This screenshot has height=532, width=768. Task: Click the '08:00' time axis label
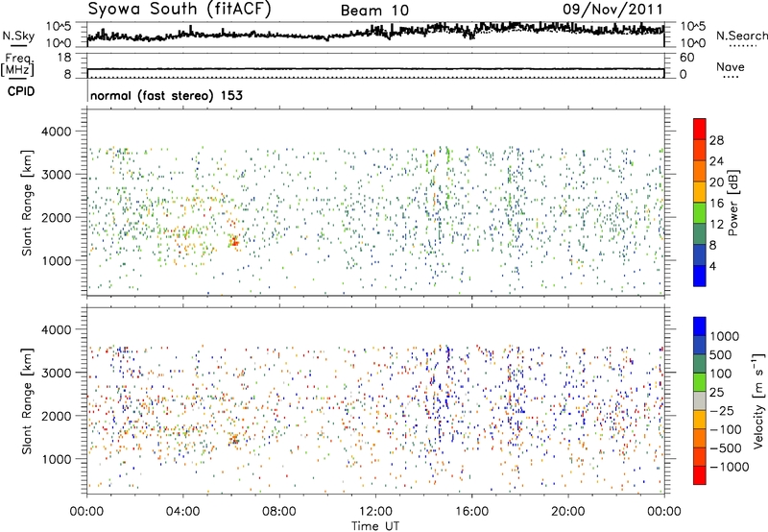tap(279, 512)
